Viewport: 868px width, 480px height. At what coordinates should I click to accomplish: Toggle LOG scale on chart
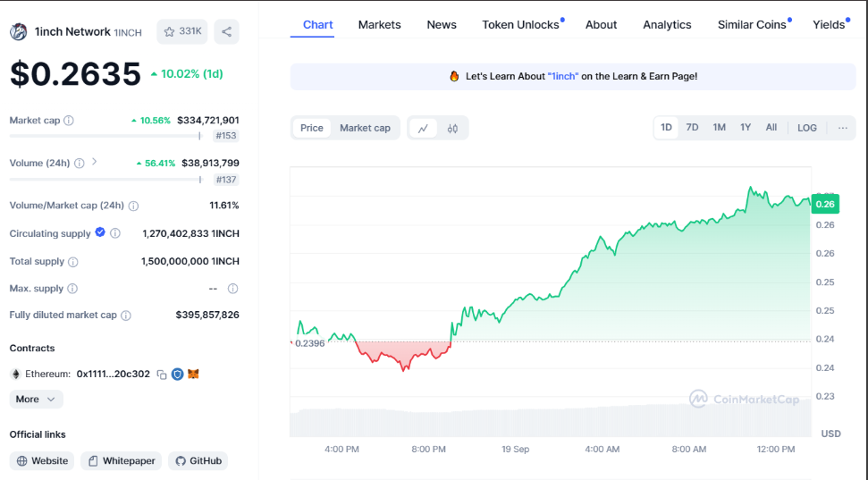click(807, 128)
